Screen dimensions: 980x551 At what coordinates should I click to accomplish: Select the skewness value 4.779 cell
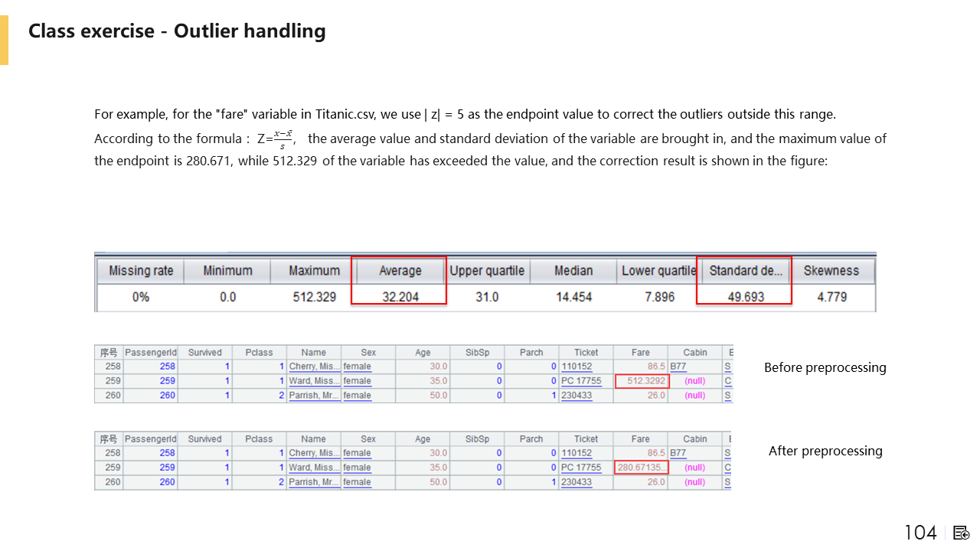(831, 297)
